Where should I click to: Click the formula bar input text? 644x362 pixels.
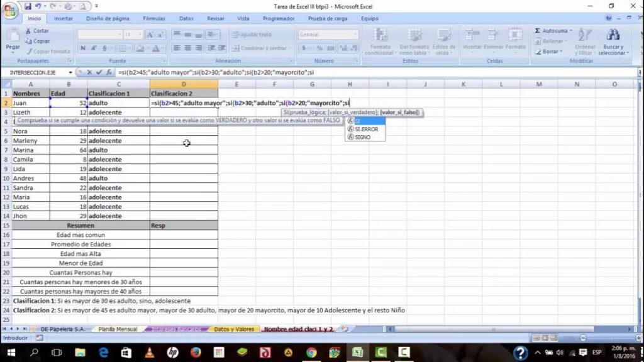252,72
